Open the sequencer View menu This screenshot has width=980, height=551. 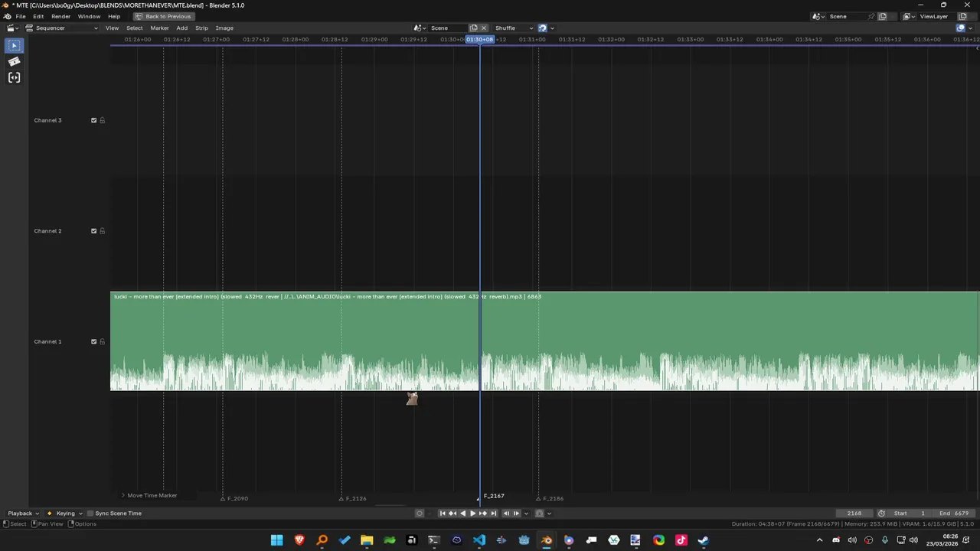point(112,28)
